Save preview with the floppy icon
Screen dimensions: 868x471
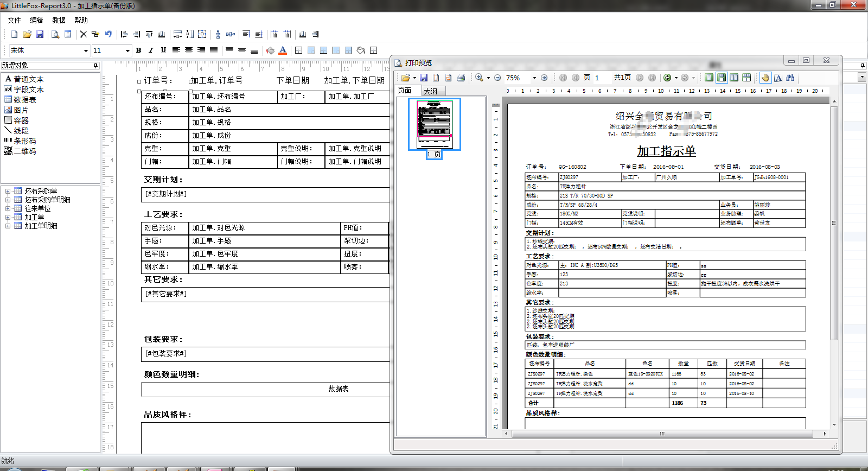click(x=424, y=78)
